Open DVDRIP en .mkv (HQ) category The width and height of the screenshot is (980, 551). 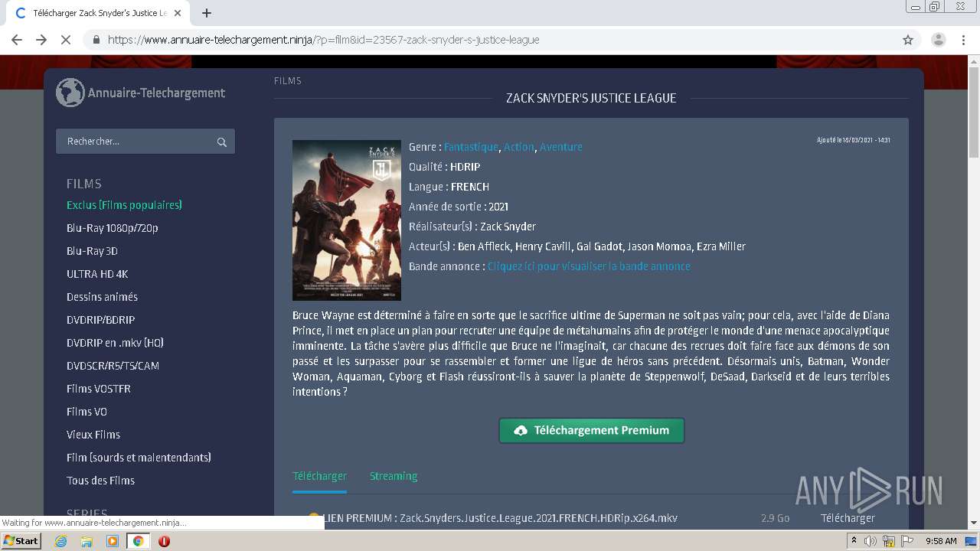tap(115, 343)
